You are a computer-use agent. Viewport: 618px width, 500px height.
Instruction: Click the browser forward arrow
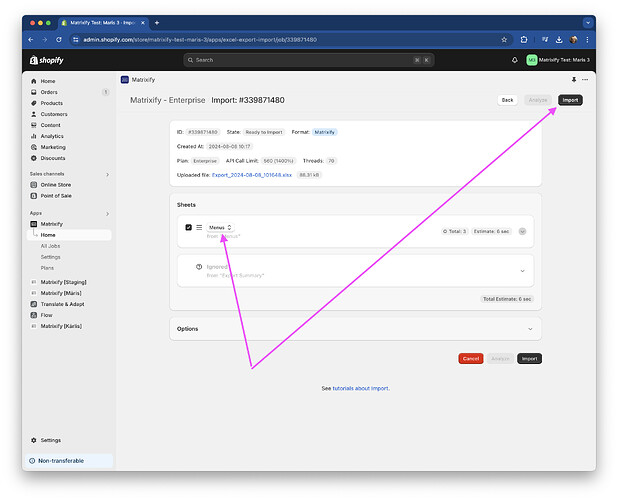coord(45,40)
